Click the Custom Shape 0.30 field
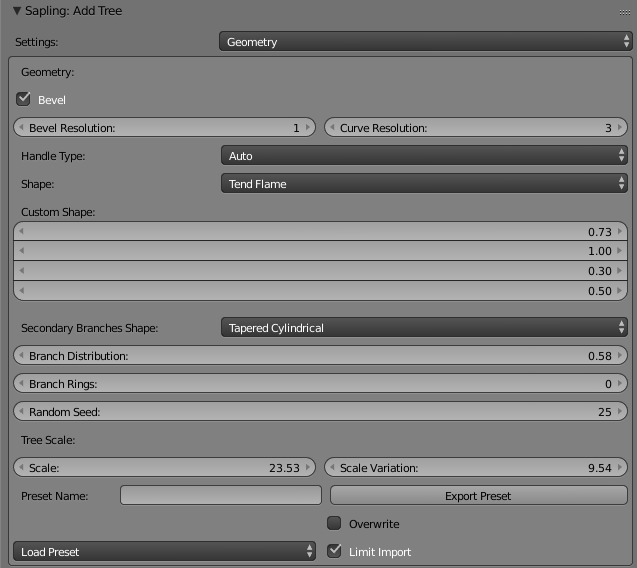 coord(321,271)
